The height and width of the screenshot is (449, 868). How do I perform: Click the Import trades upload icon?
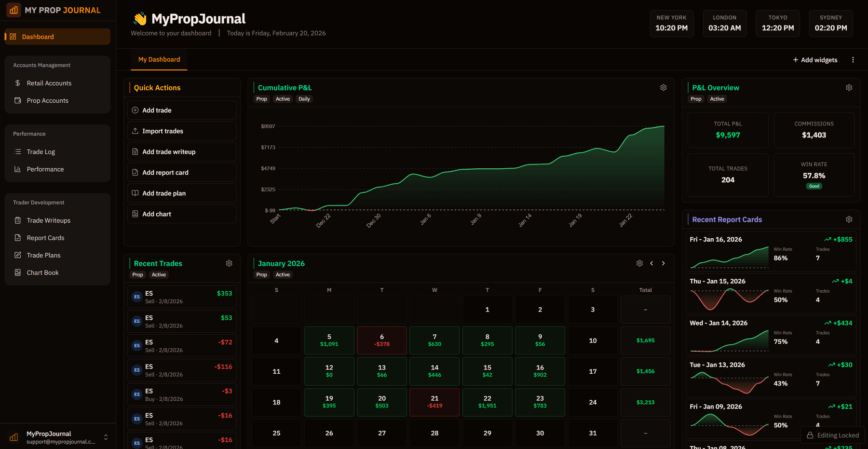pos(135,131)
